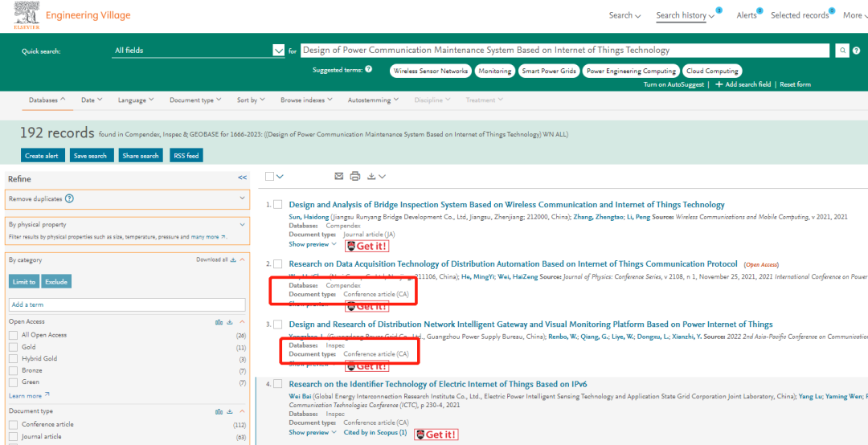
Task: Click the print results icon
Action: (355, 176)
